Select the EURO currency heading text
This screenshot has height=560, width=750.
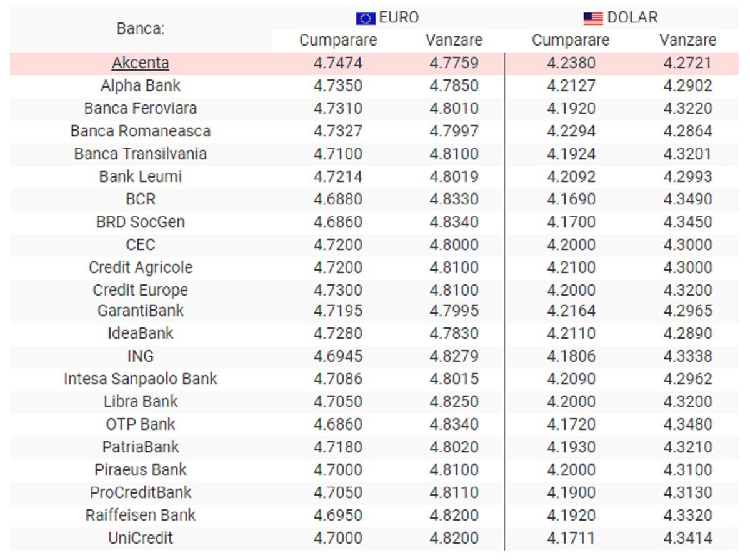point(399,18)
